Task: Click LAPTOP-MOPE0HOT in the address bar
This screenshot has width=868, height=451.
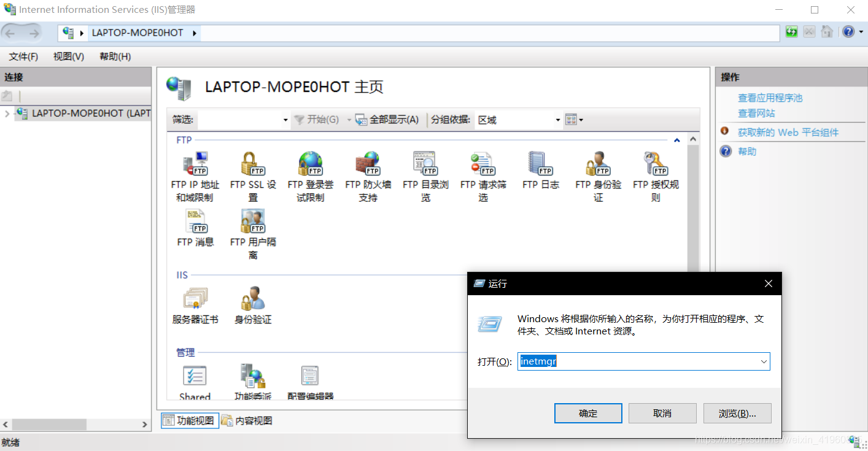Action: pyautogui.click(x=138, y=33)
